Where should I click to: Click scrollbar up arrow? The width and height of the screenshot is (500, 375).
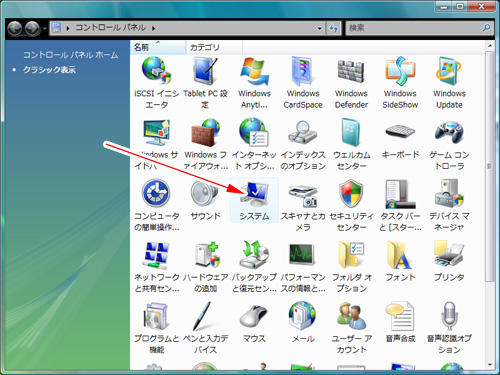489,46
